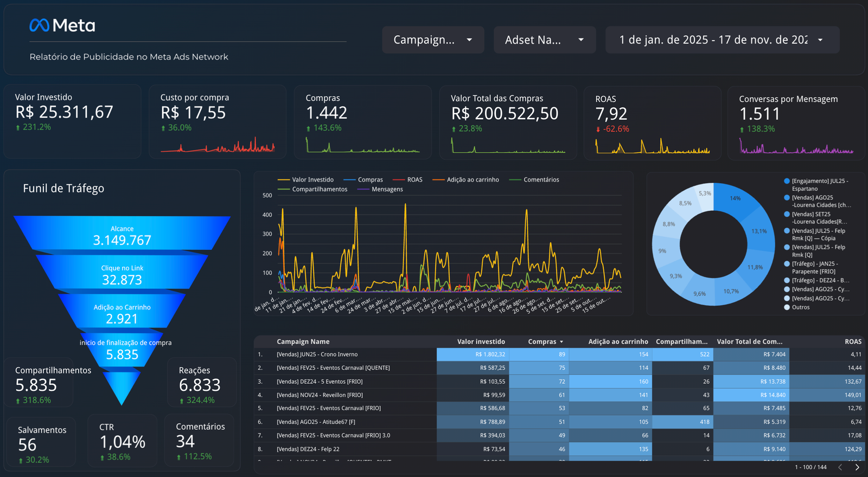Click the Meta infinity logo

coord(40,25)
